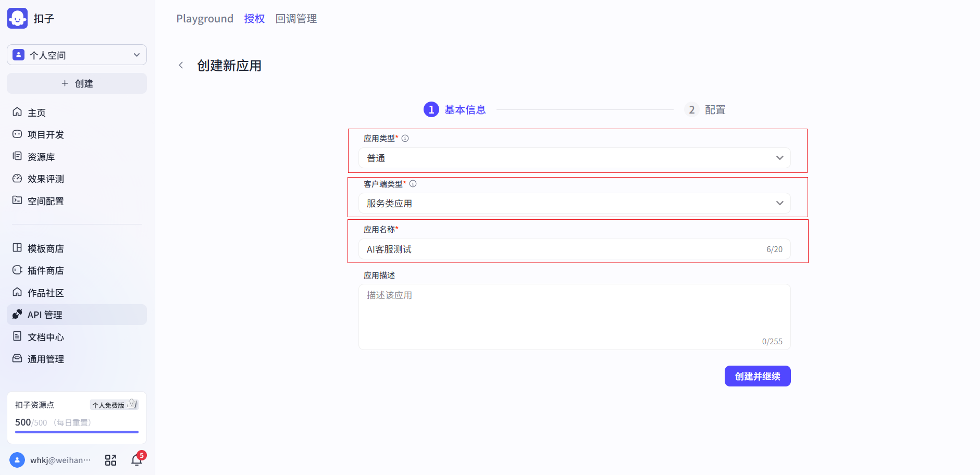
Task: Click the Coze logo icon
Action: 17,18
